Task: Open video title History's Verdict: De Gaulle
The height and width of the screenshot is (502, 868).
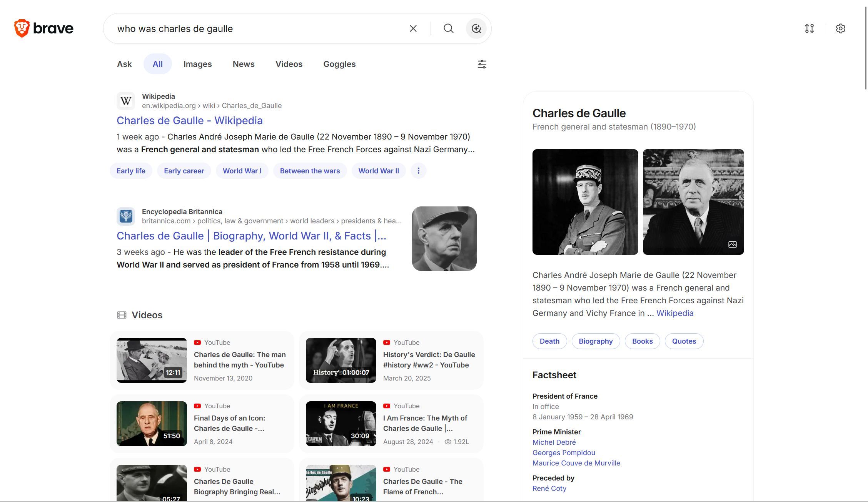Action: coord(429,360)
